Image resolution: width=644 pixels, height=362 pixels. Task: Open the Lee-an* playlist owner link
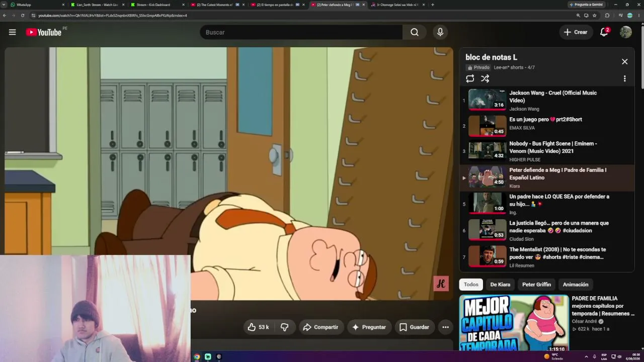tap(509, 67)
